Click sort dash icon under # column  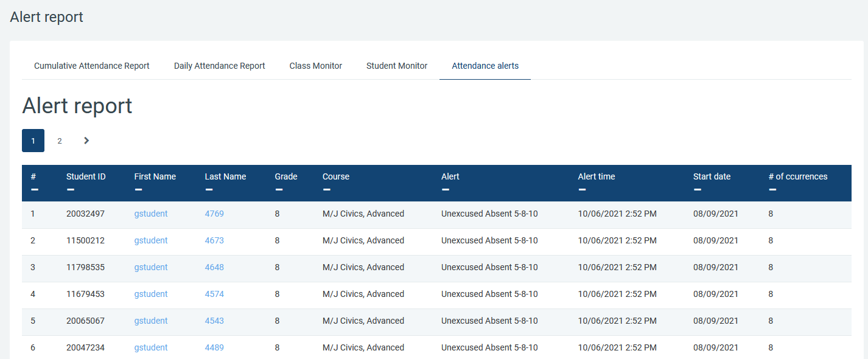[x=35, y=190]
